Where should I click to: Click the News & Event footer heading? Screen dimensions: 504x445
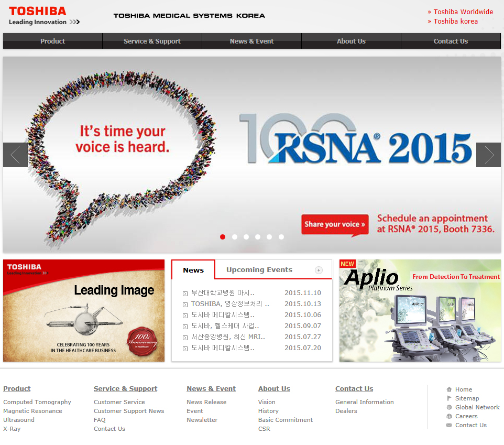pyautogui.click(x=211, y=389)
